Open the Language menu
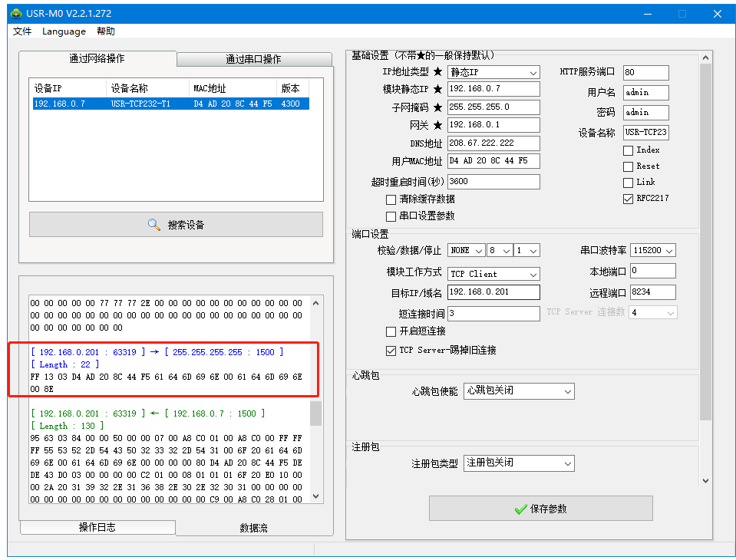 pos(64,31)
